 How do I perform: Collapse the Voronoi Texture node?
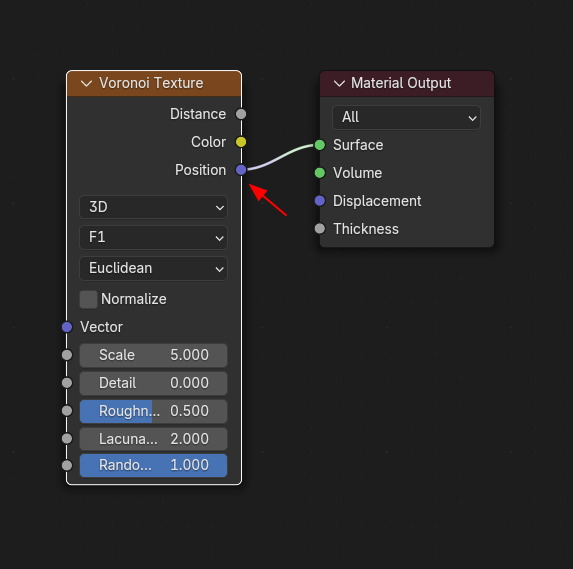(x=86, y=84)
